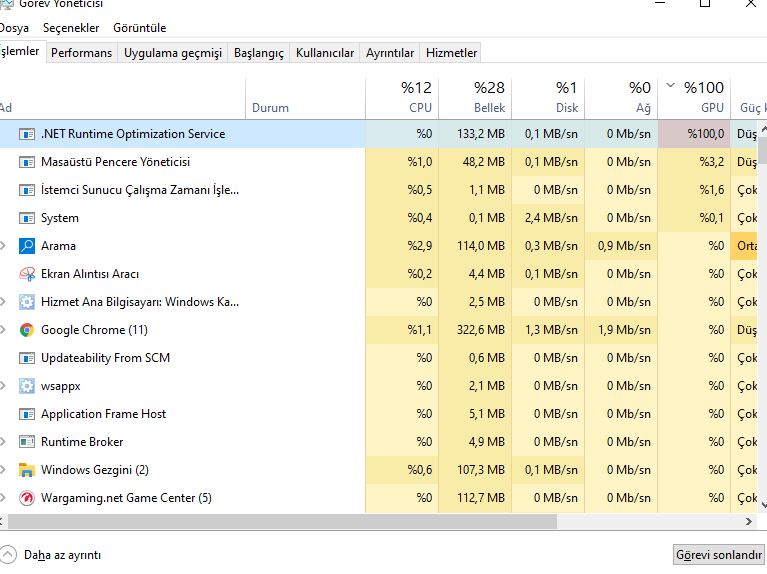
Task: Click the 0,9 Mb/sn network cell
Action: coord(621,246)
